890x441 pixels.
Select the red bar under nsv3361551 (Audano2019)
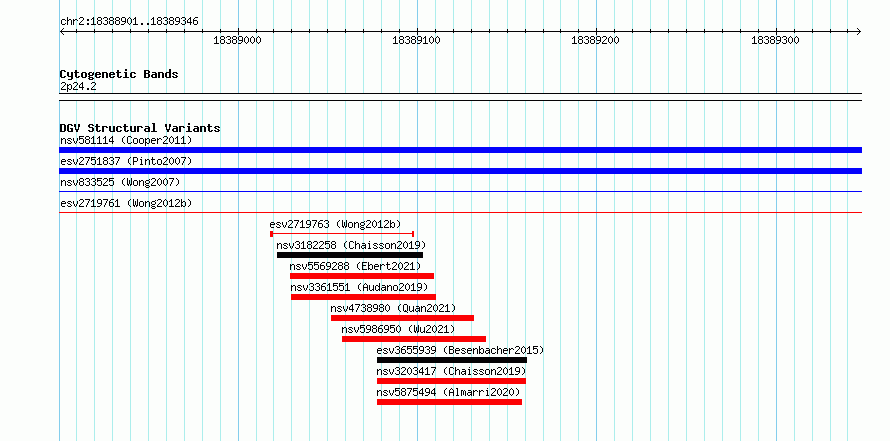click(363, 297)
